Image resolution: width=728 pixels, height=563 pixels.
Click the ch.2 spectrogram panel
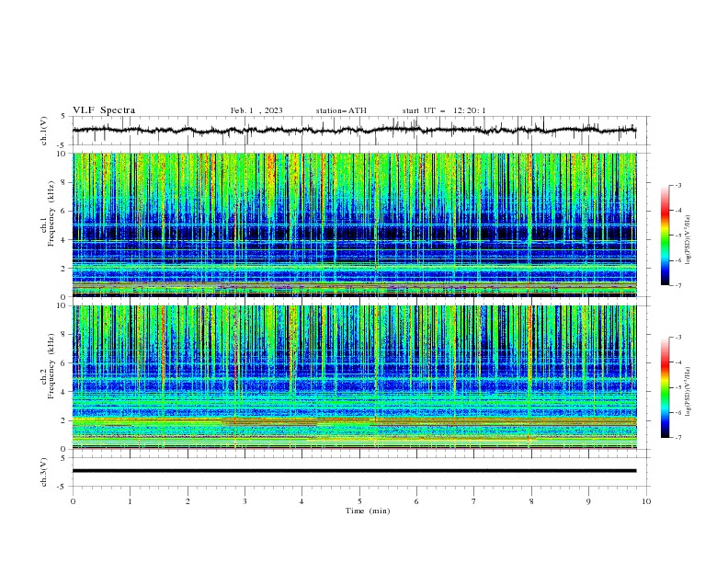[x=354, y=377]
